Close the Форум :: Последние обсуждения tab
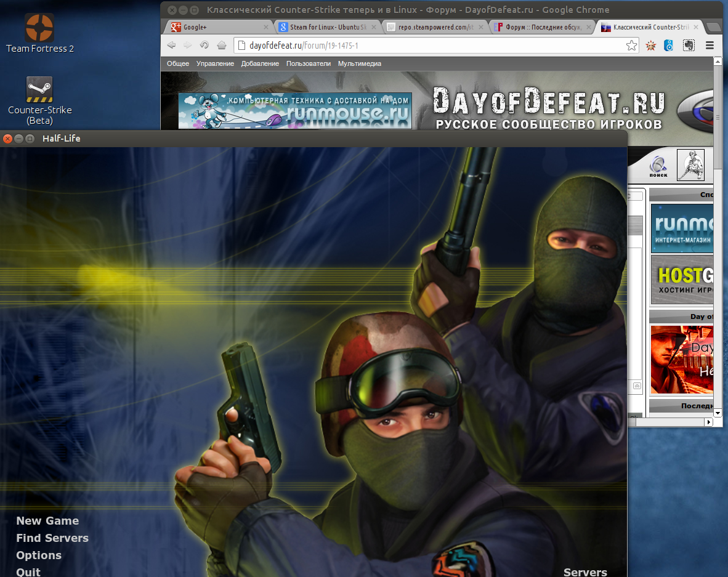Viewport: 728px width, 577px height. tap(589, 27)
